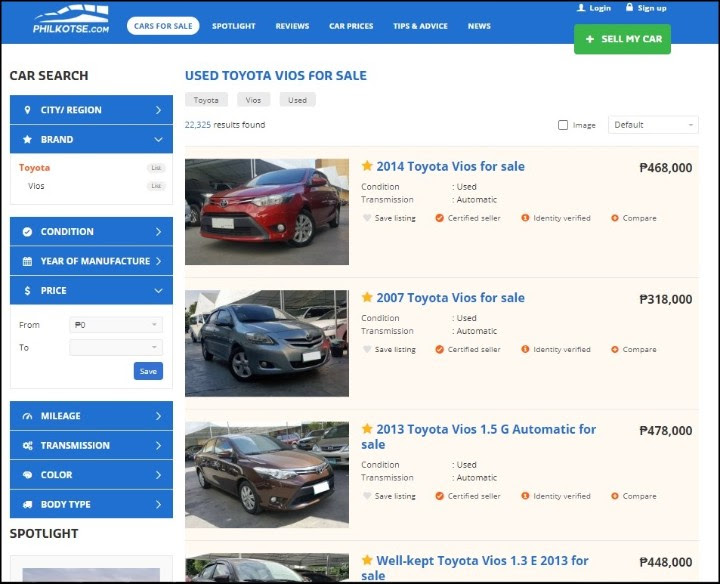The width and height of the screenshot is (720, 584).
Task: Open the Default sort dropdown
Action: (653, 125)
